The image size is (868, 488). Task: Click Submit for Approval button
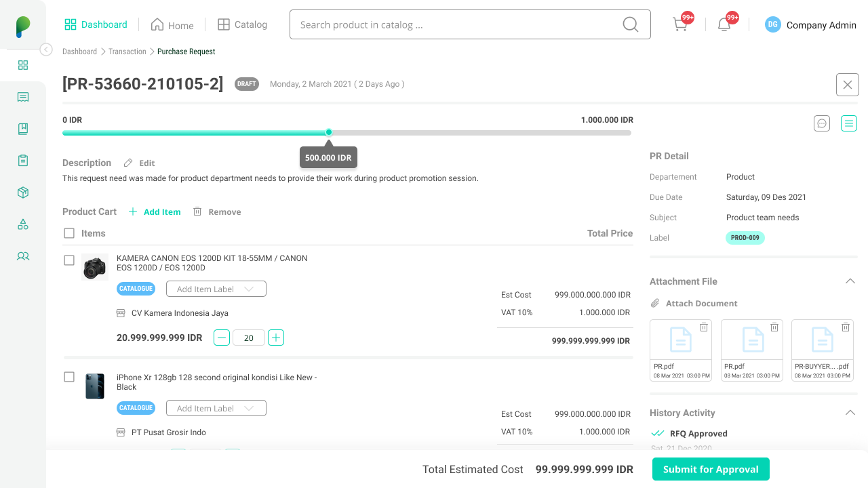[711, 469]
